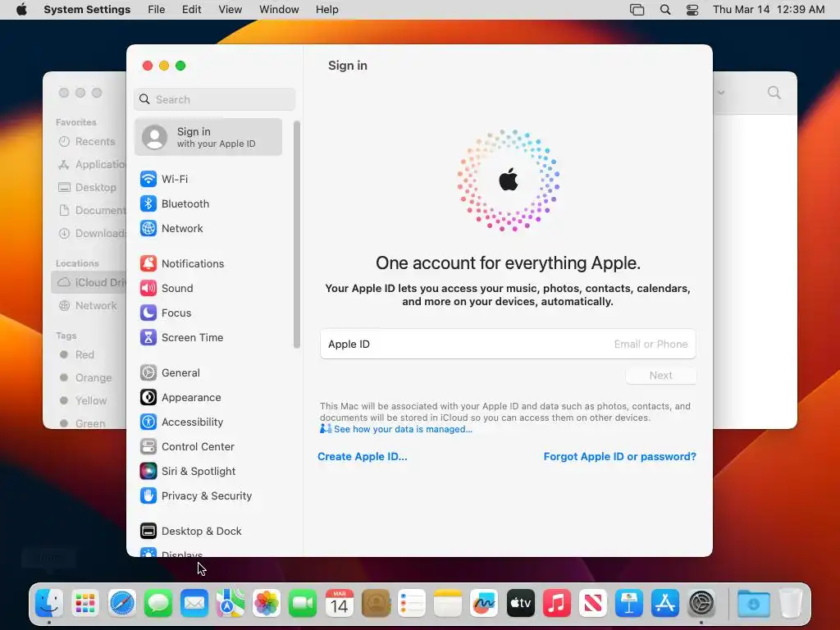This screenshot has width=840, height=630.
Task: Open the Edit menu
Action: 191,10
